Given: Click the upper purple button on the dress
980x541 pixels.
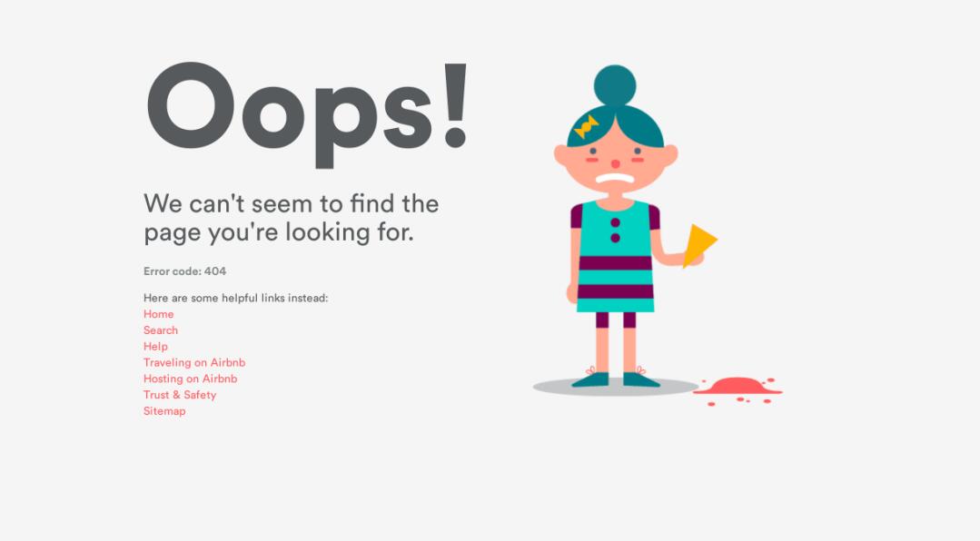Looking at the screenshot, I should pyautogui.click(x=615, y=222).
